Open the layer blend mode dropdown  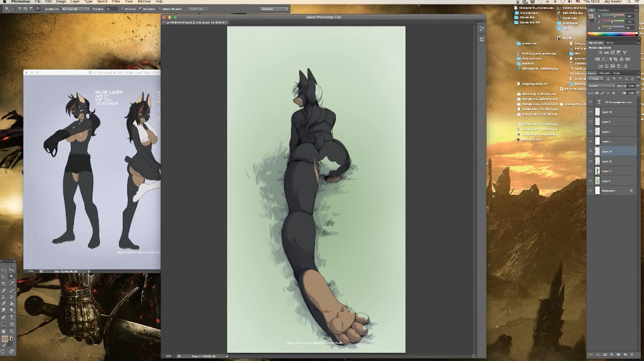click(600, 85)
